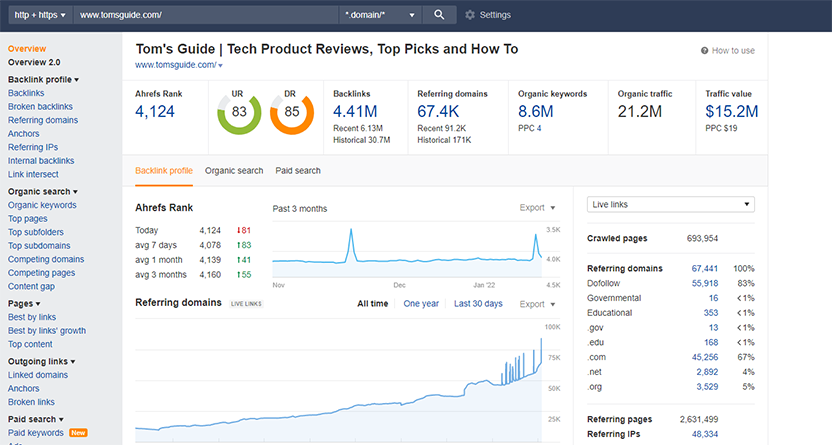Open Link intersect in sidebar
Viewport: 832px width, 445px height.
click(33, 174)
